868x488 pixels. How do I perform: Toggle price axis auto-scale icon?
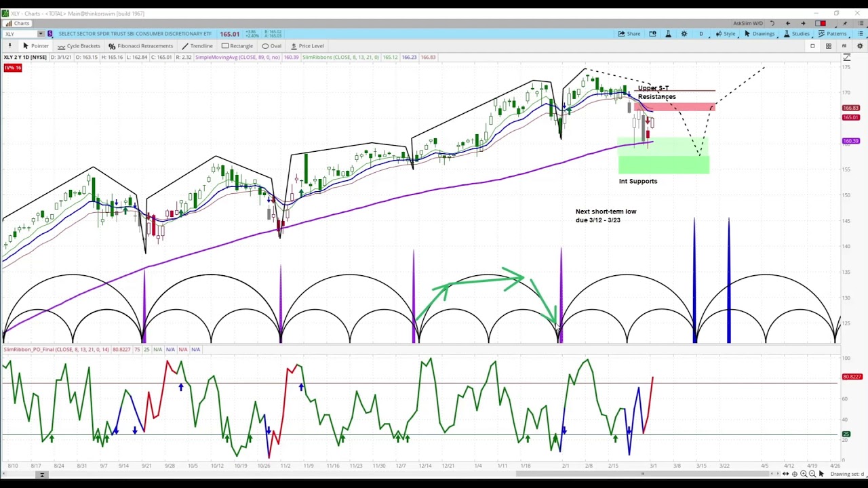(846, 57)
